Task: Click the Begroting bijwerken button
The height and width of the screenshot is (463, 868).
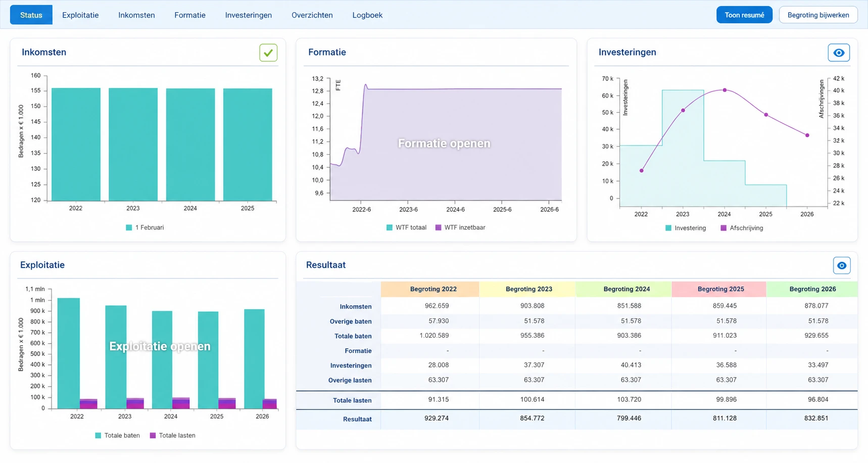Action: pos(818,15)
